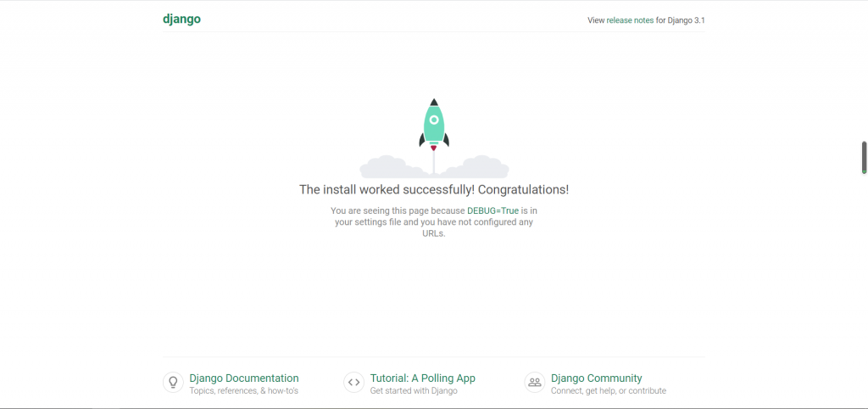
Task: Go to Tutorial: A Polling App
Action: [x=422, y=378]
